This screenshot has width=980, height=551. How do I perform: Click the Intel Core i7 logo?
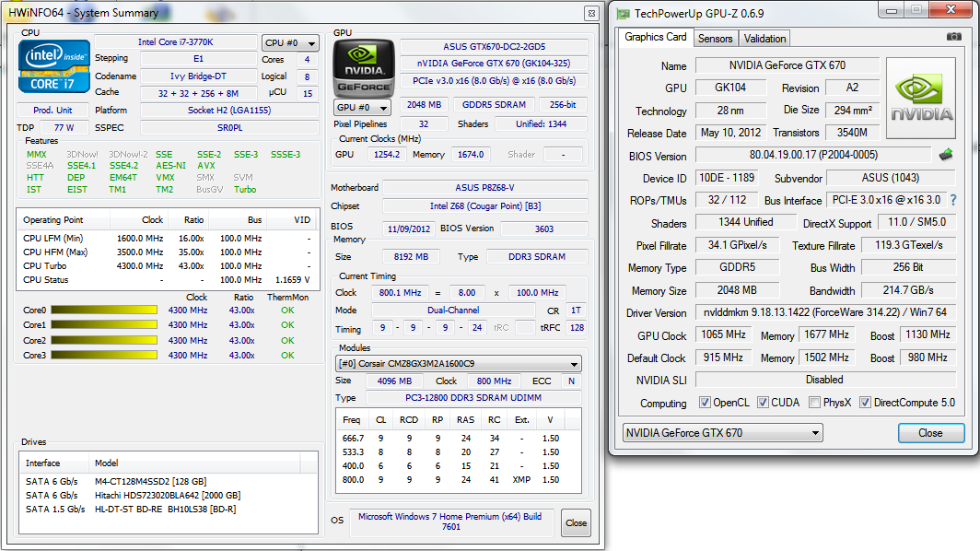click(x=54, y=66)
